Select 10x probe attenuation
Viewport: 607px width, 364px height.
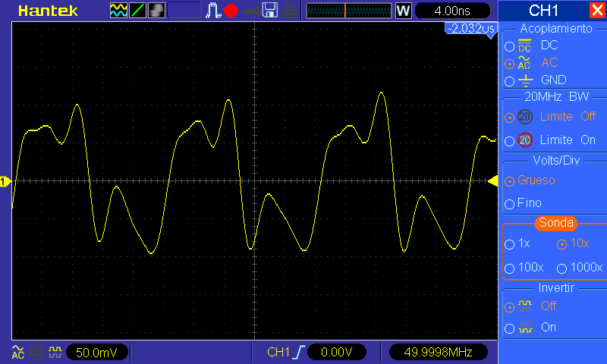(561, 244)
